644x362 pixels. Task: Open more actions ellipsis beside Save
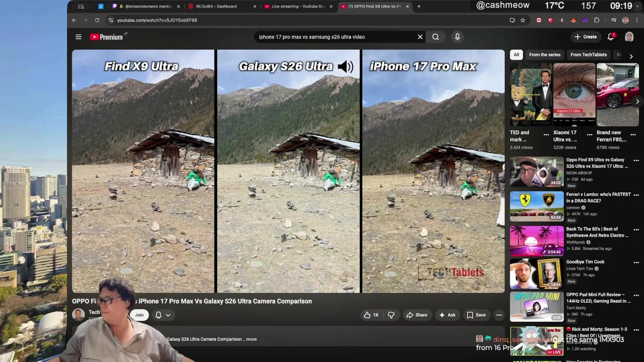tap(499, 315)
